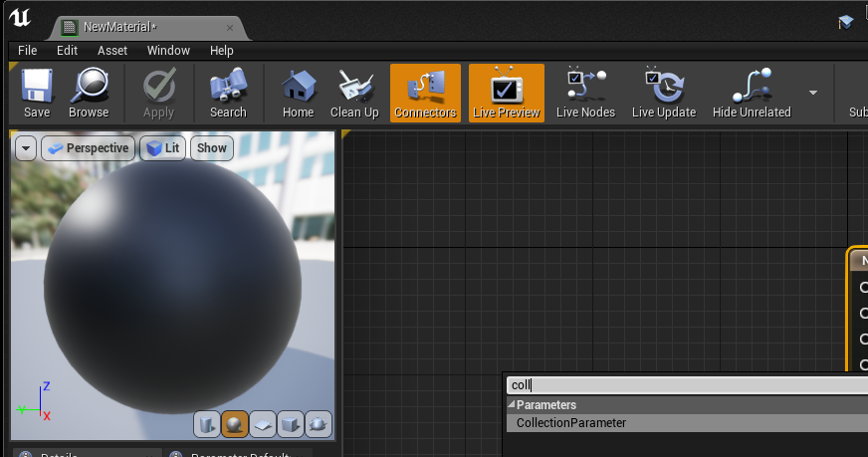The image size is (868, 457).
Task: Click the Search binoculars icon
Action: click(228, 94)
